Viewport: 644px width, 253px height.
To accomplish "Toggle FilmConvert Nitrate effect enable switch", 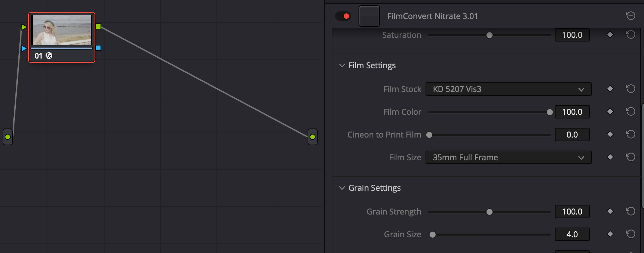I will (x=343, y=16).
